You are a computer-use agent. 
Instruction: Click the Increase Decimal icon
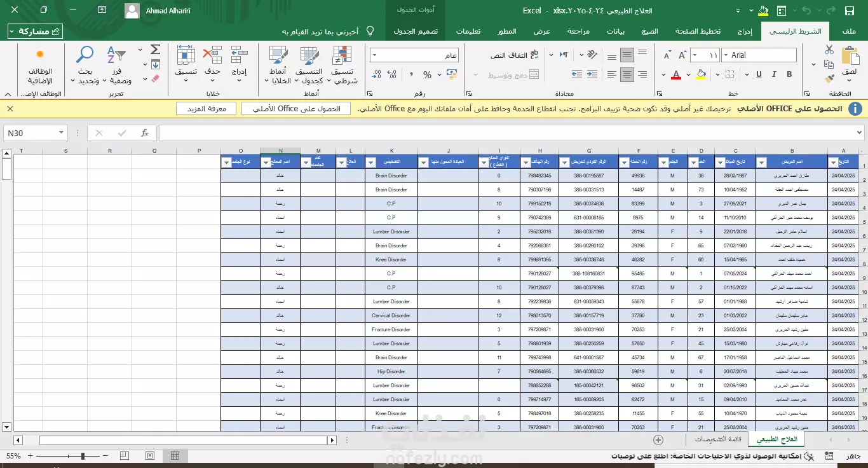(393, 75)
